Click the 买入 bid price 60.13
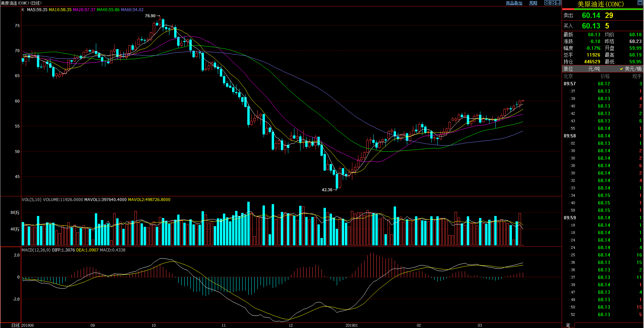 [x=591, y=26]
